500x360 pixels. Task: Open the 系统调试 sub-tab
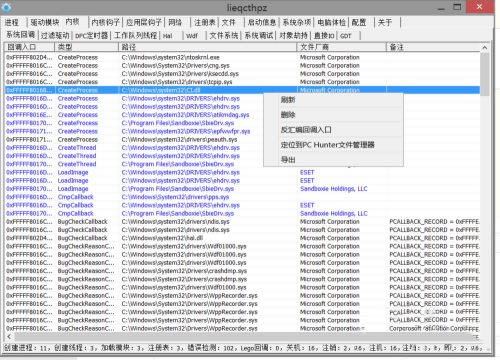pyautogui.click(x=259, y=35)
